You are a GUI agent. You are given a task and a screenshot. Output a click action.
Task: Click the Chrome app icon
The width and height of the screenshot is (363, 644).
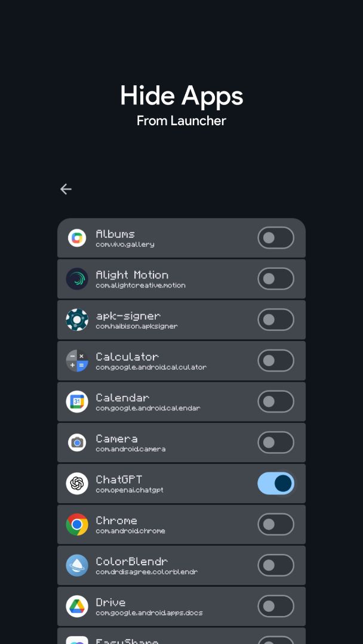click(x=77, y=525)
